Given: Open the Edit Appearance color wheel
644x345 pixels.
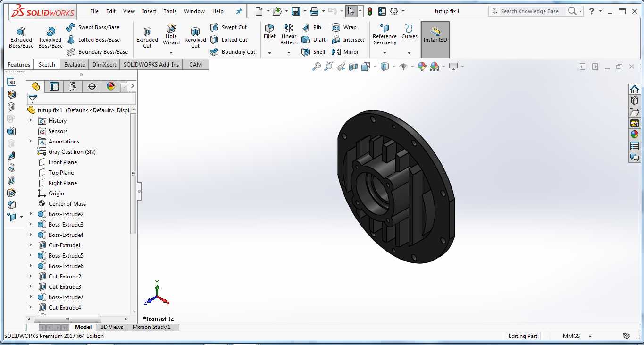Looking at the screenshot, I should (422, 67).
